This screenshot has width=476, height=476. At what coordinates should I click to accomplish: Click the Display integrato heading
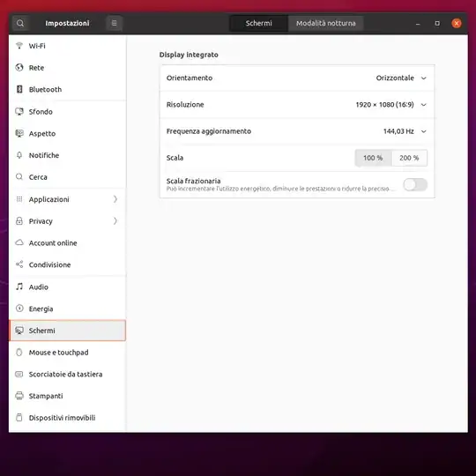point(189,55)
